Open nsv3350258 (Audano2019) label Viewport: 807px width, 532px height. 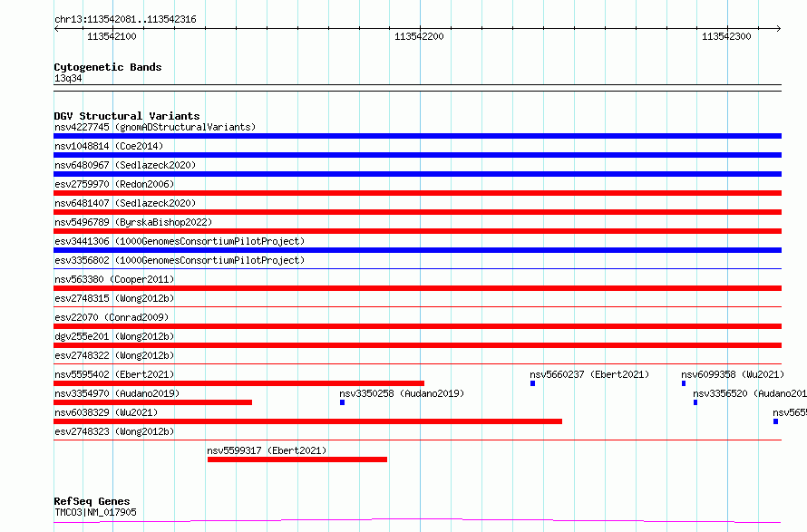(402, 393)
